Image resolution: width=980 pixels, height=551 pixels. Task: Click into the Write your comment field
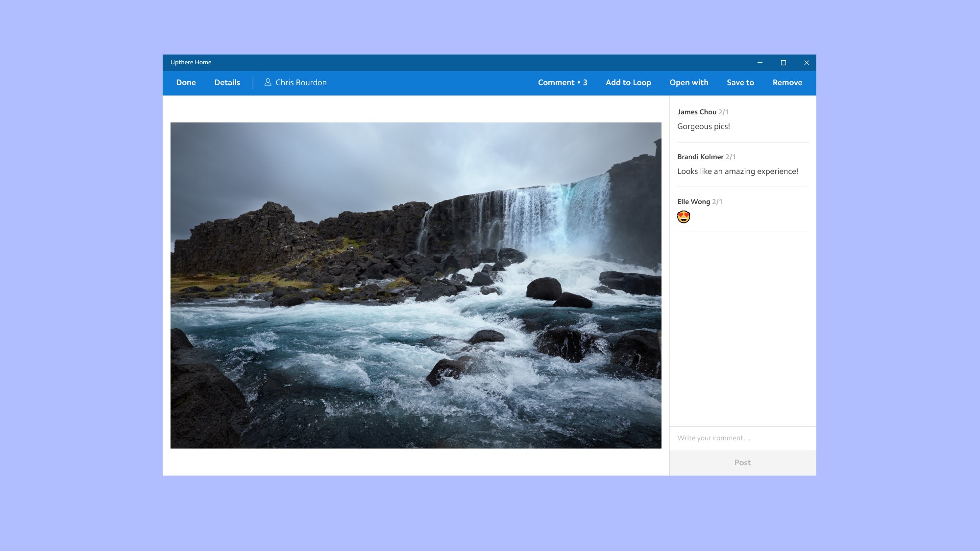click(742, 438)
